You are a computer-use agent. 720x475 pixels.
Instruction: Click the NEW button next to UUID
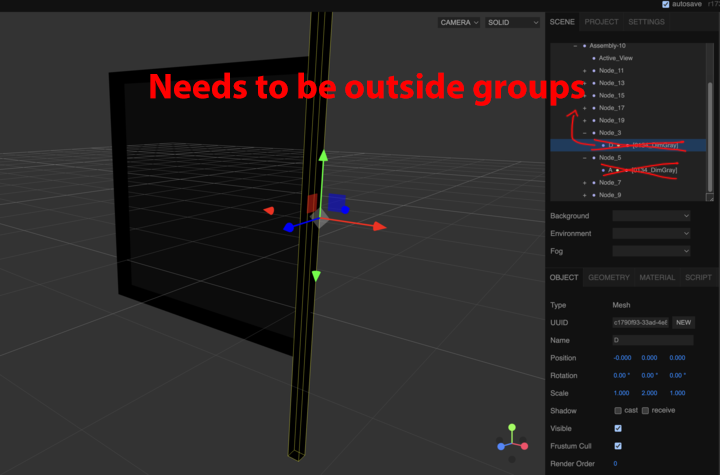[683, 323]
